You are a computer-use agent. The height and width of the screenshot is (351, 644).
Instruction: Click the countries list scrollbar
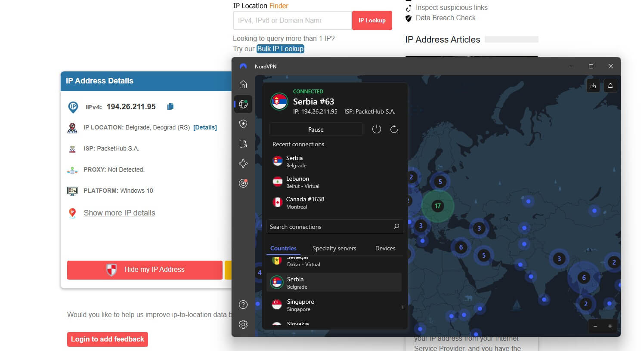403,307
